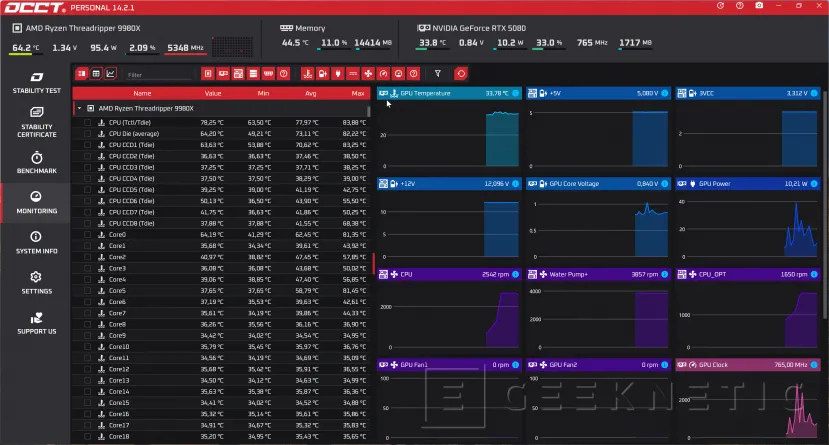Screen dimensions: 829x445
Task: Sort table by Name column header
Action: click(142, 93)
